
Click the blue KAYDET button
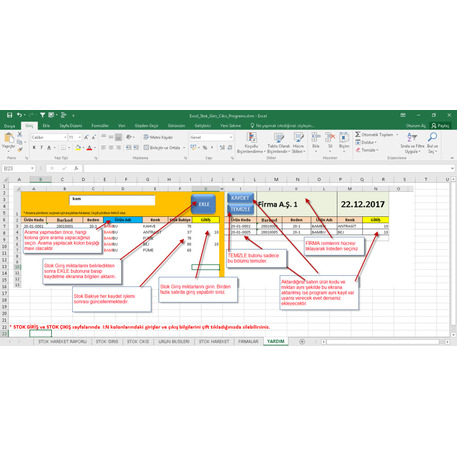click(x=240, y=198)
